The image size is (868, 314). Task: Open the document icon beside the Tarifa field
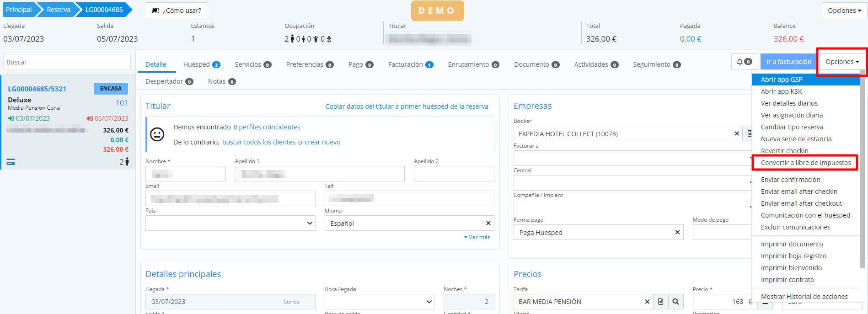coord(660,302)
